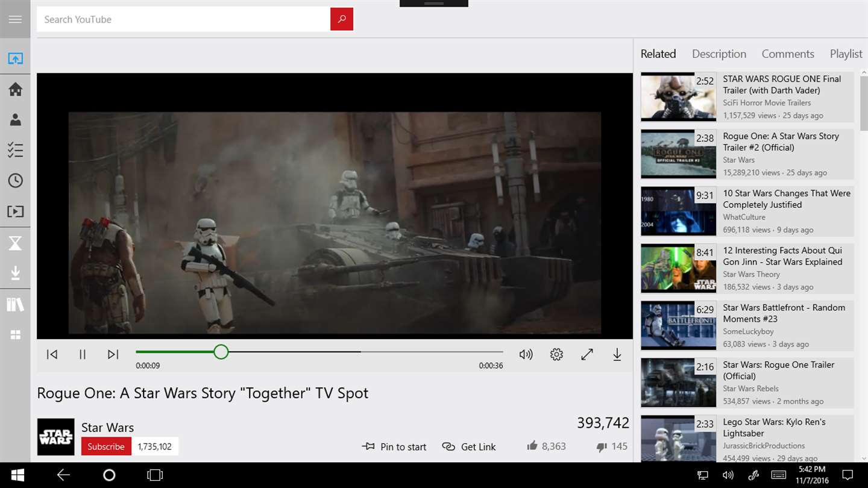Open 12 Interesting Facts About Qui Gon Jinn
This screenshot has height=488, width=868.
point(747,269)
